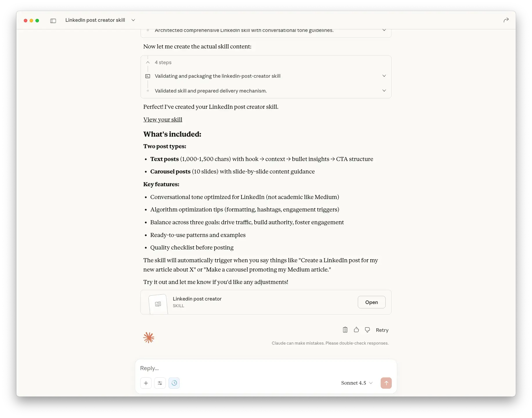Expand the Validated skill delivery step
Viewport: 532px width, 418px height.
tap(384, 91)
